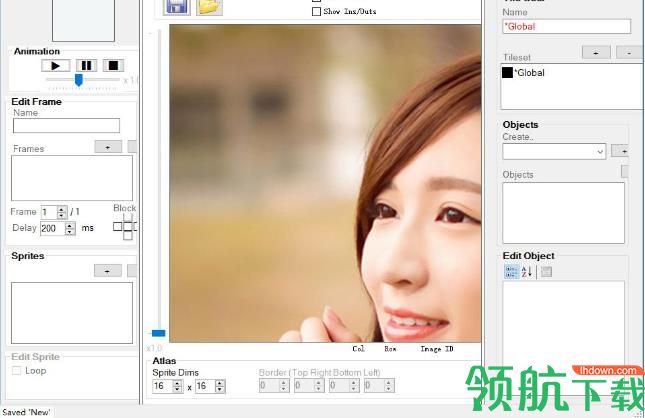Viewport: 645px width, 418px height.
Task: Play the animation
Action: click(56, 65)
